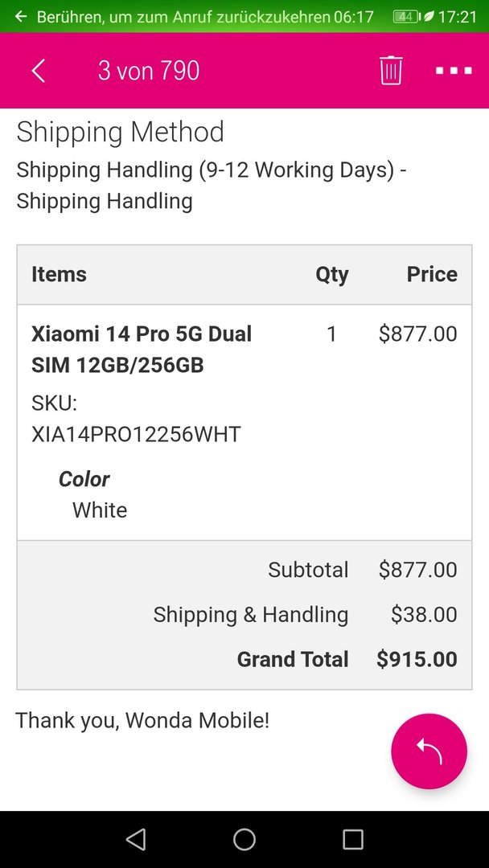Tap the White color value
Screen dimensions: 489x868
(x=100, y=510)
